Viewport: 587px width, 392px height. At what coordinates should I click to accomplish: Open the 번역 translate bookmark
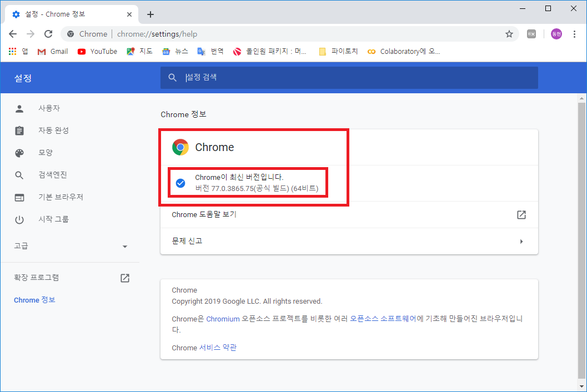tap(210, 51)
